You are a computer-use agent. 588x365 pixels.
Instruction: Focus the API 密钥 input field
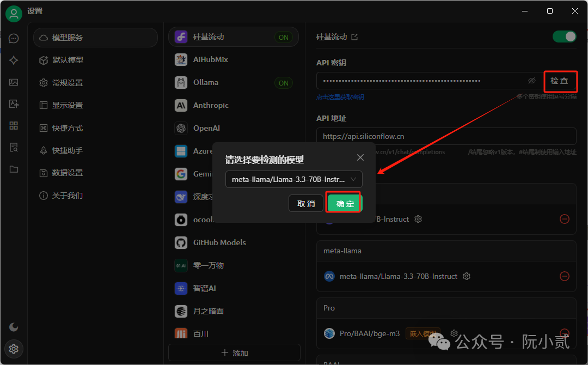(429, 81)
